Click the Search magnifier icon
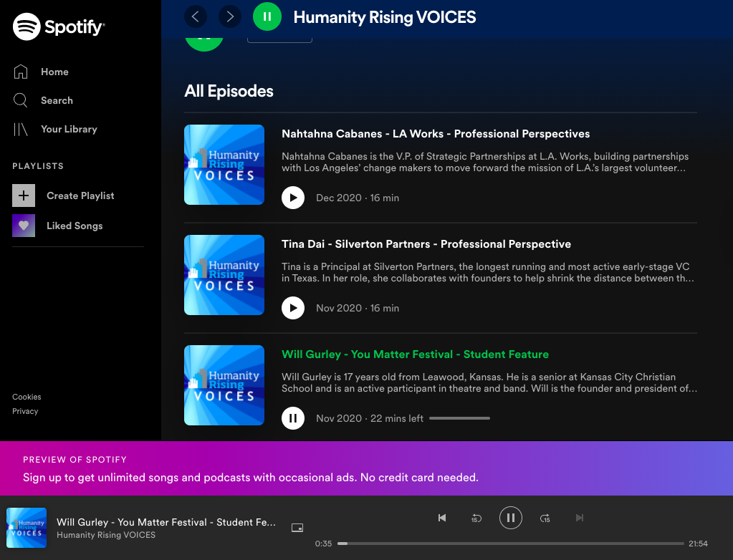Viewport: 733px width, 560px height. click(21, 100)
